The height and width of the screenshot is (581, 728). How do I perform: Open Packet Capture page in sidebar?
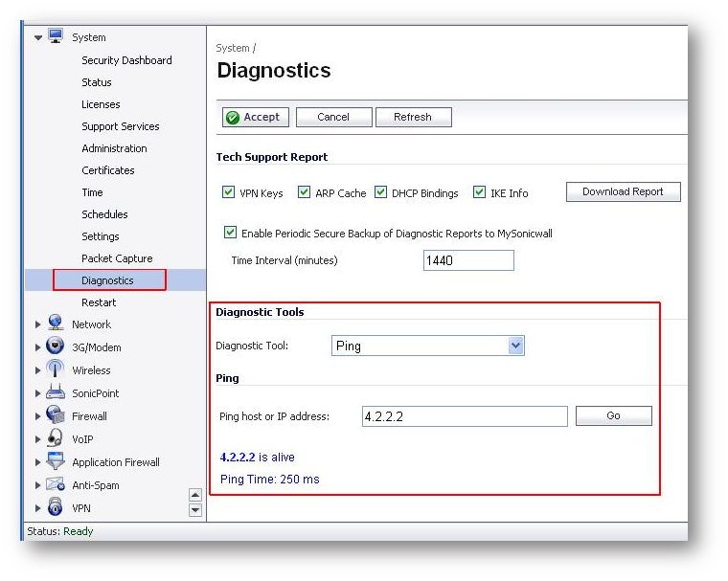click(x=117, y=258)
